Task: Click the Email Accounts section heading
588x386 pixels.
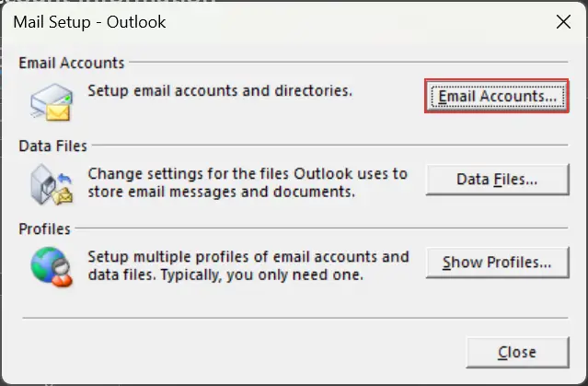Action: point(72,63)
